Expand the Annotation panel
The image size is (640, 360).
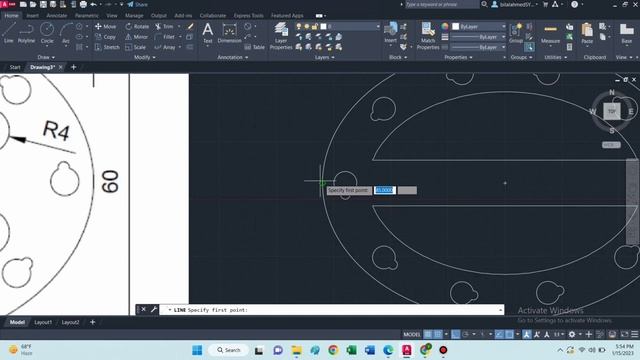coord(233,58)
